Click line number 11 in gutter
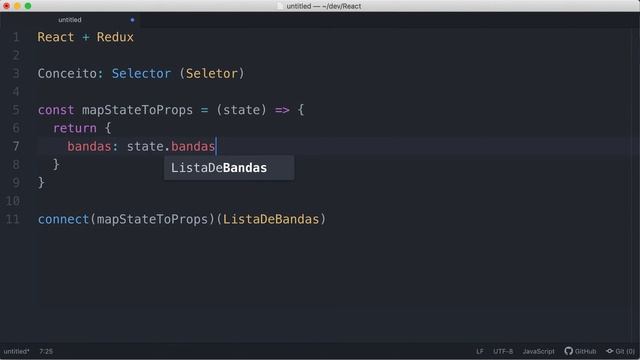 click(13, 219)
